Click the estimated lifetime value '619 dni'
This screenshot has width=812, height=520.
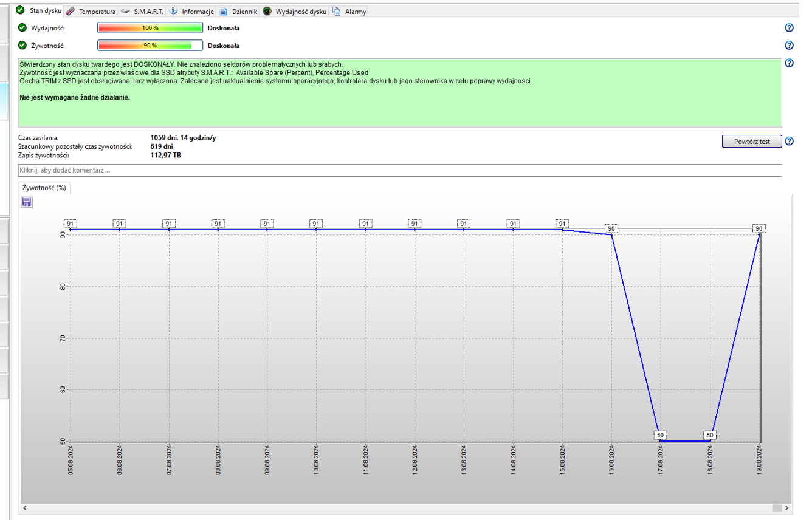click(x=162, y=146)
